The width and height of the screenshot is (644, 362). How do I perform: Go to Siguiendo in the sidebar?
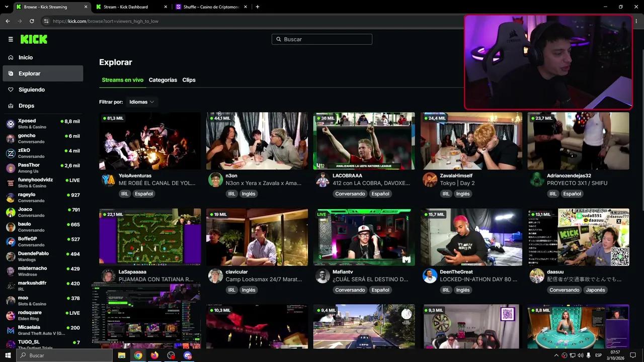pos(43,89)
